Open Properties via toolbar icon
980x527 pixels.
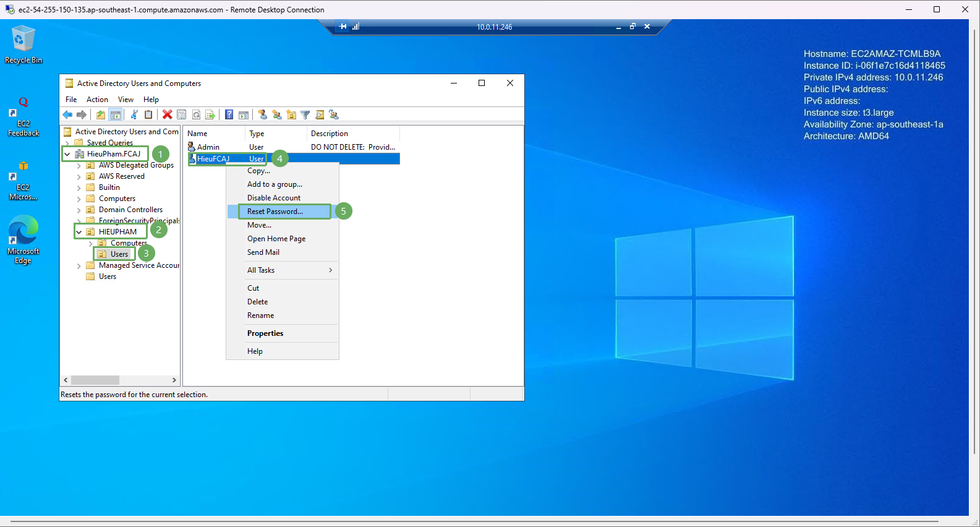181,114
